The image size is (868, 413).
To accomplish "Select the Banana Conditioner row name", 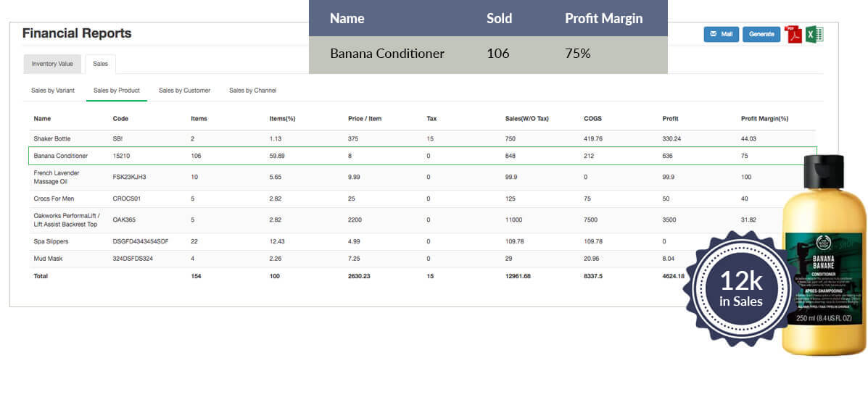I will 60,156.
